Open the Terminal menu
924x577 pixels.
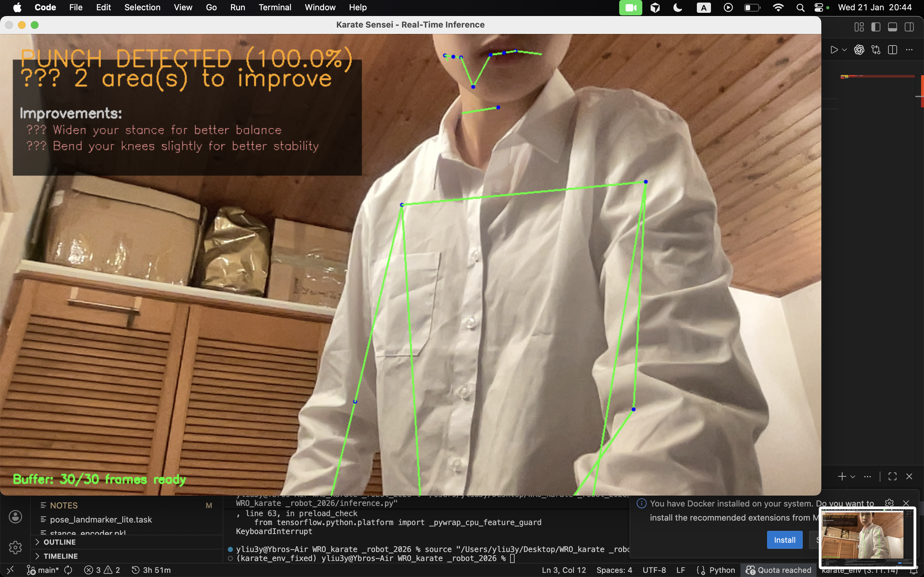point(275,7)
